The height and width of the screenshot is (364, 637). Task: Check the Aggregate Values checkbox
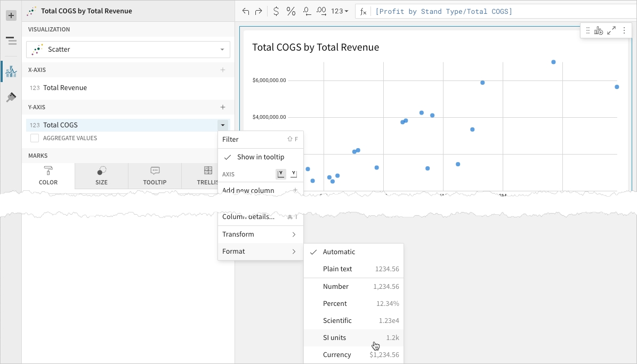click(35, 138)
